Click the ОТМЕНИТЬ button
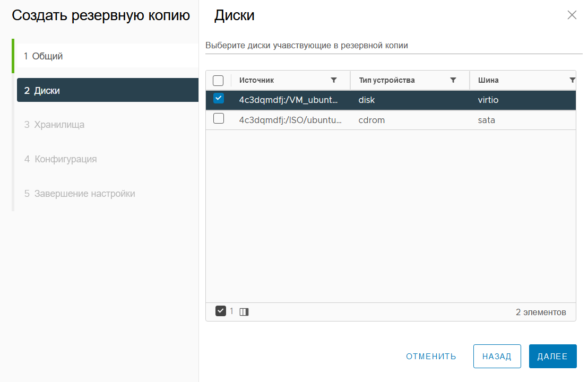The width and height of the screenshot is (588, 382). point(431,356)
